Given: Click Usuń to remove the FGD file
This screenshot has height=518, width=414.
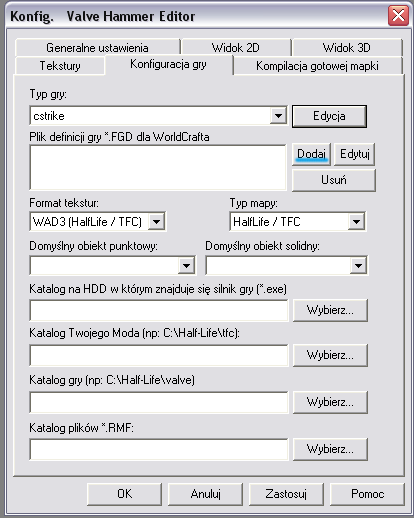Looking at the screenshot, I should click(x=334, y=180).
